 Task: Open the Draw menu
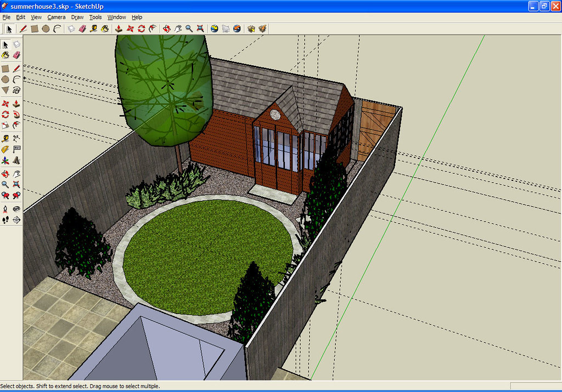click(x=77, y=17)
